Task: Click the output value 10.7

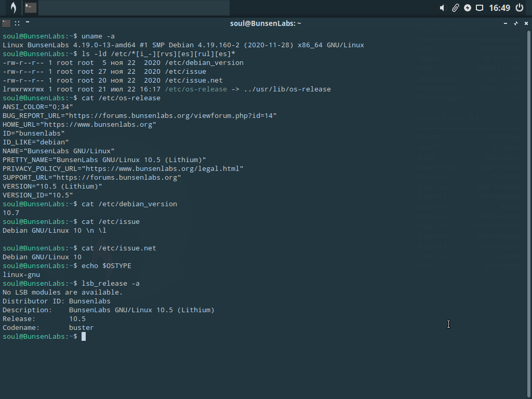Action: coord(11,212)
